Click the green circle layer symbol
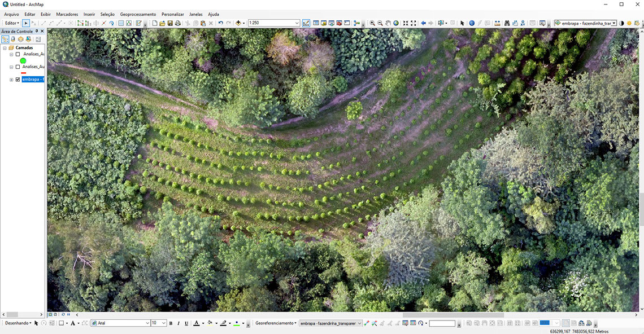 click(x=23, y=60)
